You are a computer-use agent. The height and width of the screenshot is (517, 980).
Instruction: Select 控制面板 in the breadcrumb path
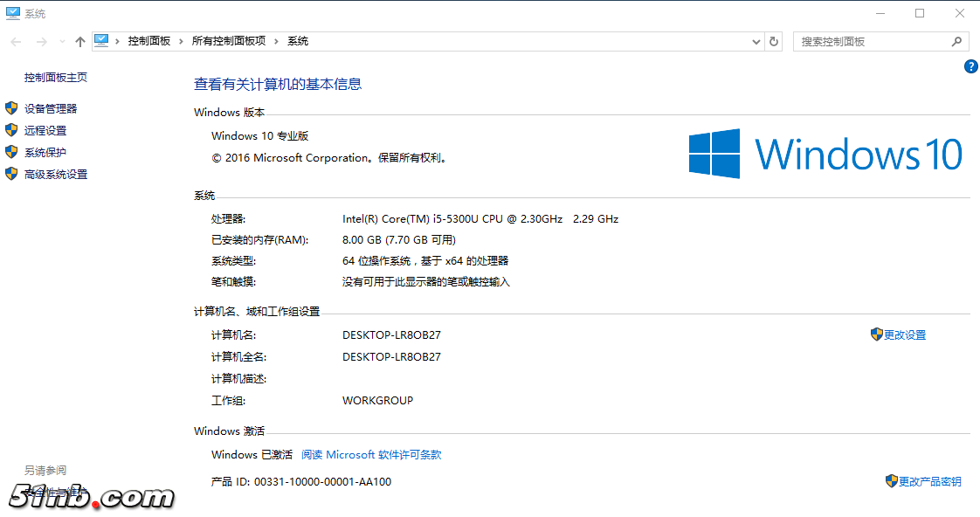[149, 41]
